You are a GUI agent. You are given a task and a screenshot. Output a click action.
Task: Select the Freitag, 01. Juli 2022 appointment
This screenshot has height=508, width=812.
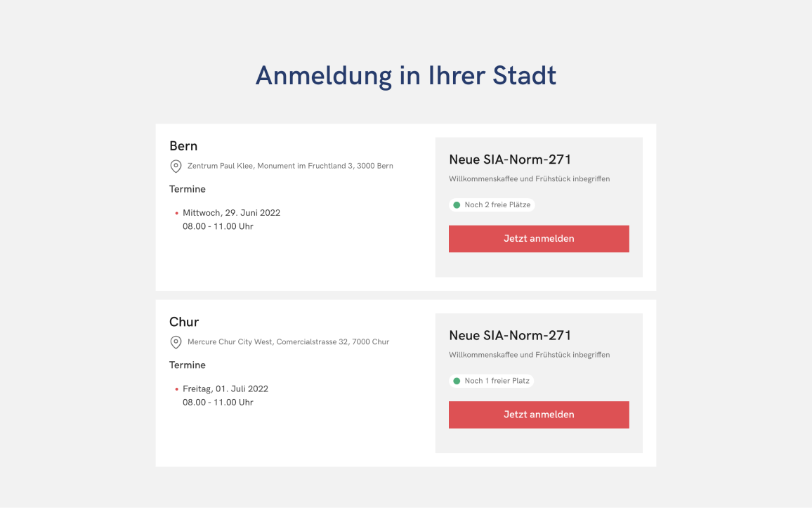pos(225,389)
